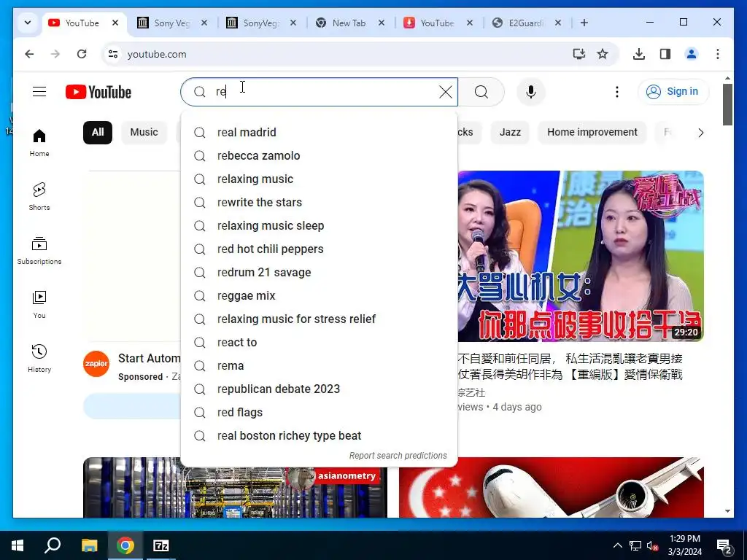Image resolution: width=747 pixels, height=560 pixels.
Task: Choose suggestion relaxing music for stress relief
Action: coord(320,319)
